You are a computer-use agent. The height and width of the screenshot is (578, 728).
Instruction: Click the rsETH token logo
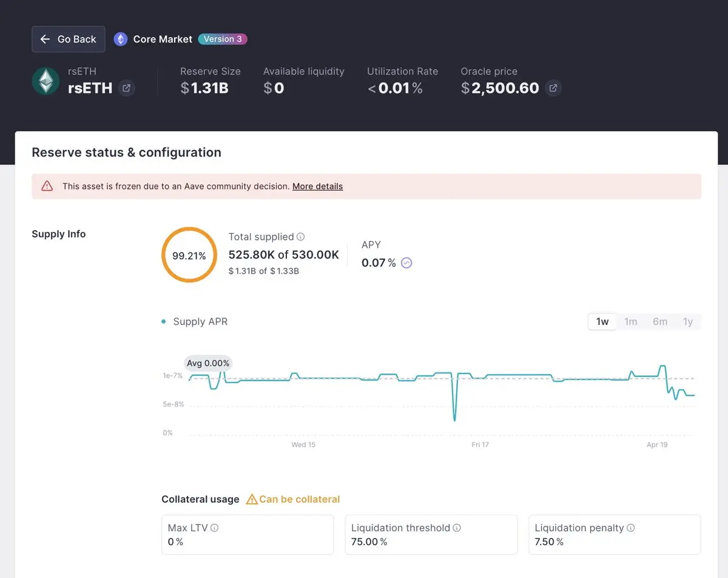tap(45, 81)
